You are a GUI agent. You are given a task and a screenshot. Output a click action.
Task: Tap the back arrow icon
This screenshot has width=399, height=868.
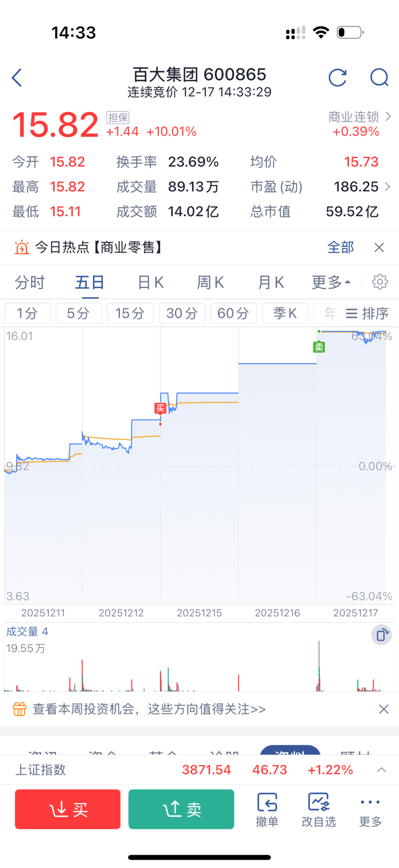tap(17, 78)
